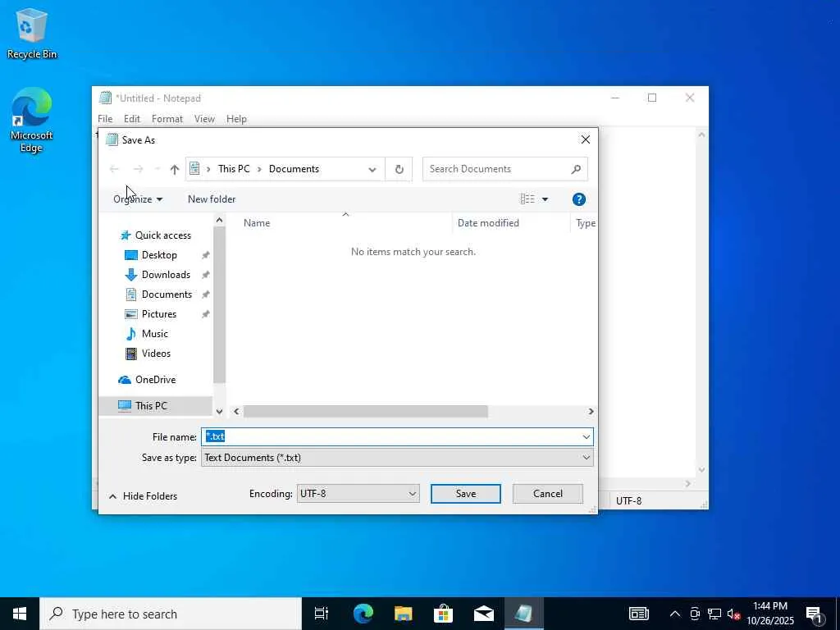Collapse with Hide Folders
840x630 pixels.
tap(143, 496)
